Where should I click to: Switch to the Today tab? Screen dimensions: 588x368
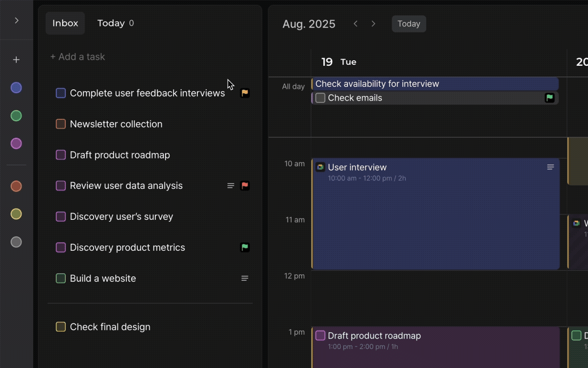115,24
